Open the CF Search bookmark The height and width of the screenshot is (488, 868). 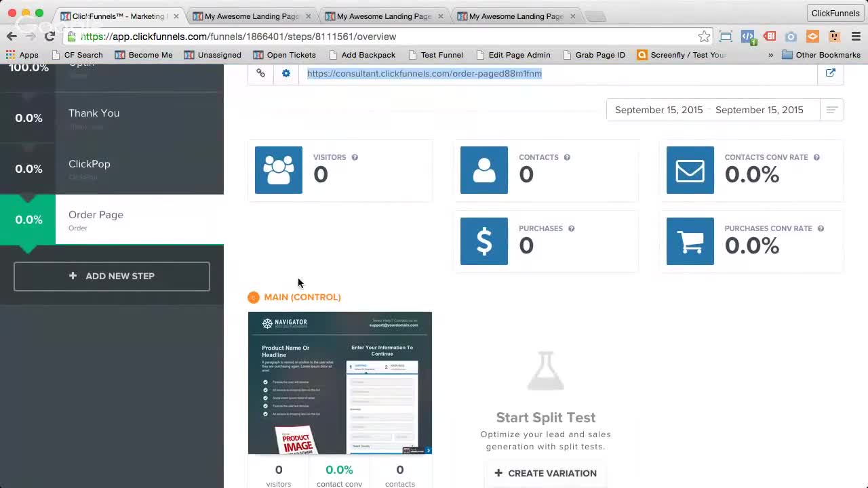(77, 55)
